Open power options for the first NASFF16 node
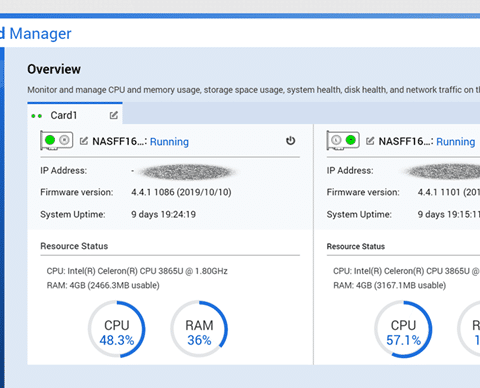 coord(291,141)
